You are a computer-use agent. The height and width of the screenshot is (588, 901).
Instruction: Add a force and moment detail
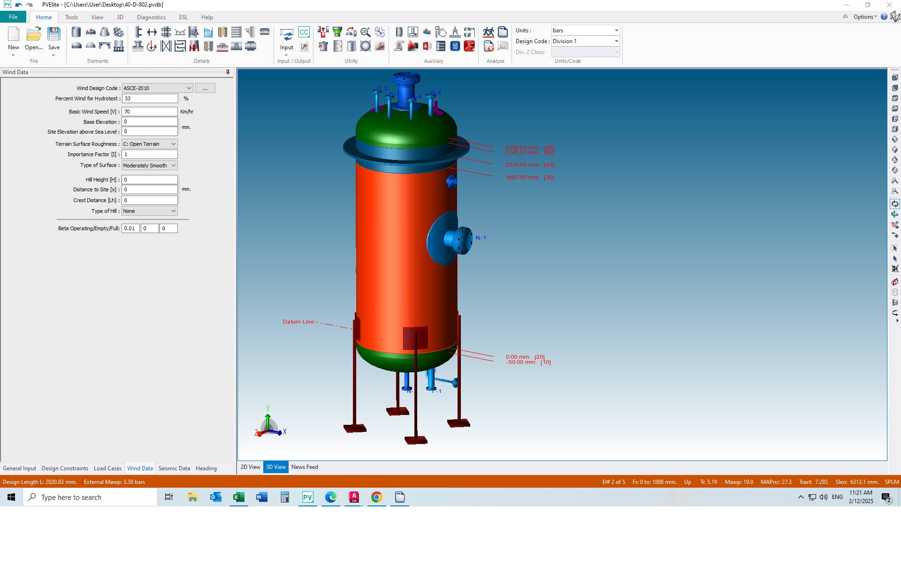152,45
